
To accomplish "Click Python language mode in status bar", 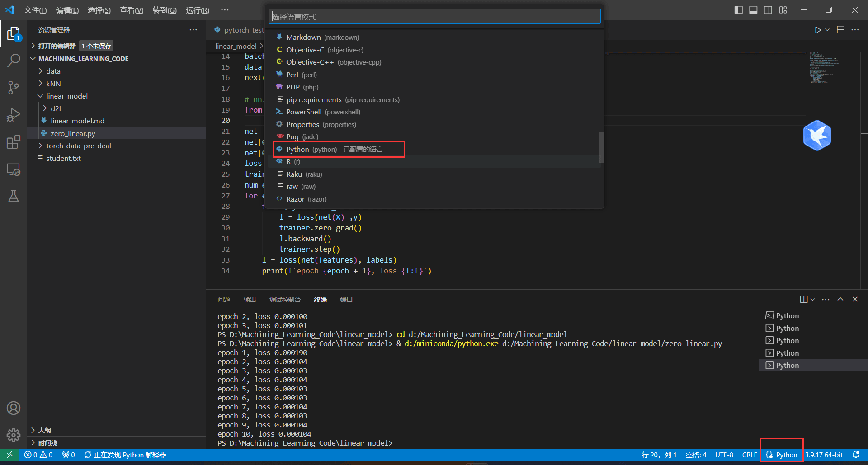I will (782, 455).
